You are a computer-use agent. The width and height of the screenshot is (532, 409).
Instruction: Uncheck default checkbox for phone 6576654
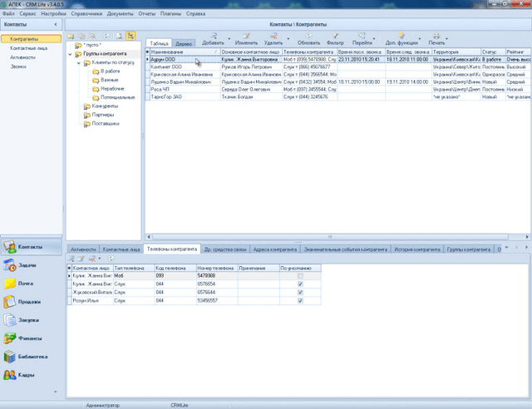coord(300,283)
